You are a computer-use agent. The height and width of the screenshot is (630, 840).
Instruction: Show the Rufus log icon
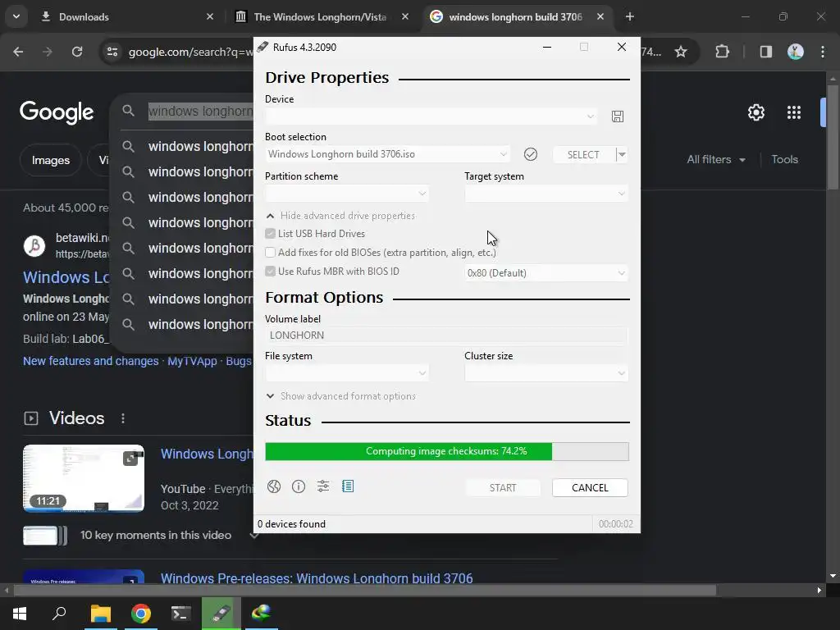tap(348, 486)
